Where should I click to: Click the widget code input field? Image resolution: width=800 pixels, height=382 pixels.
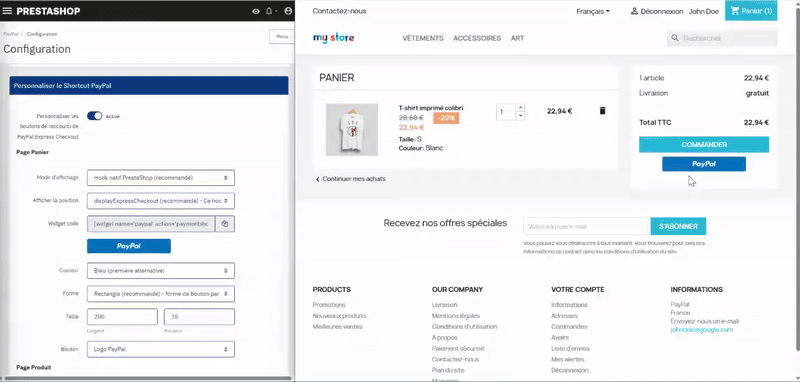pyautogui.click(x=151, y=223)
